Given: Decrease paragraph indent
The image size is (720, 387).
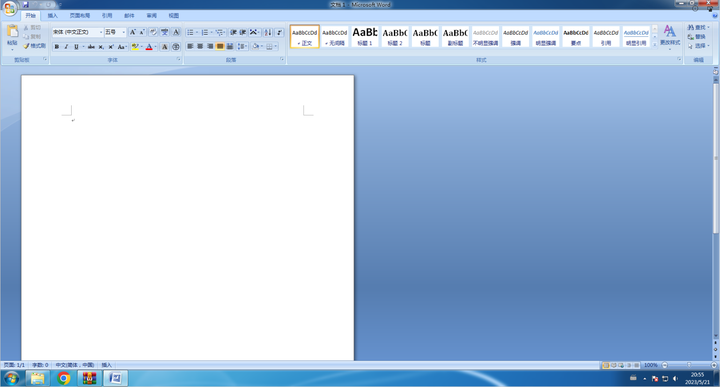Looking at the screenshot, I should coord(233,32).
